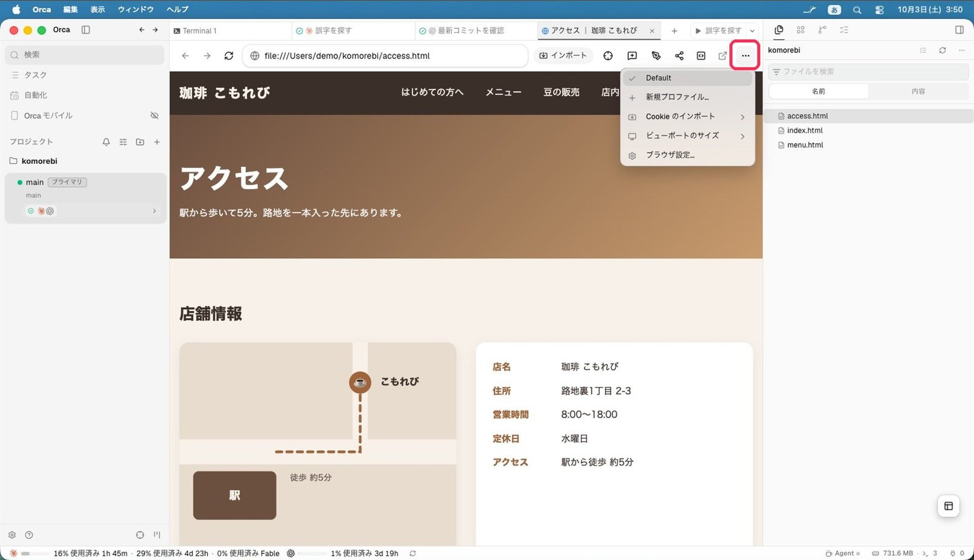This screenshot has height=560, width=974.
Task: Toggle Orca モバイル visibility eye icon
Action: (x=155, y=116)
